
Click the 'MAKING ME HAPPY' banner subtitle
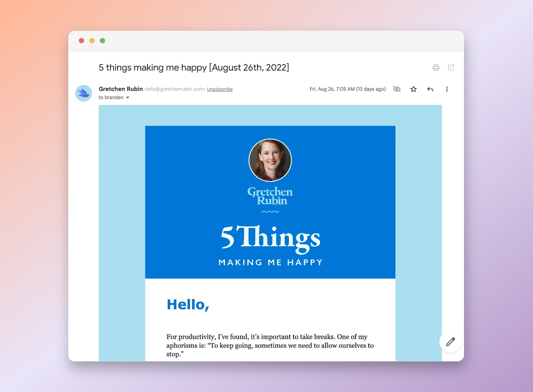(x=270, y=263)
